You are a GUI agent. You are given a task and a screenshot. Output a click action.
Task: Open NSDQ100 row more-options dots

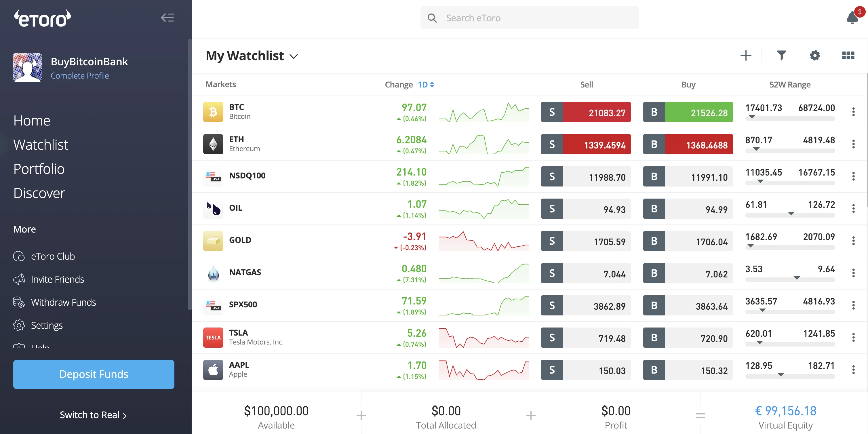click(854, 176)
